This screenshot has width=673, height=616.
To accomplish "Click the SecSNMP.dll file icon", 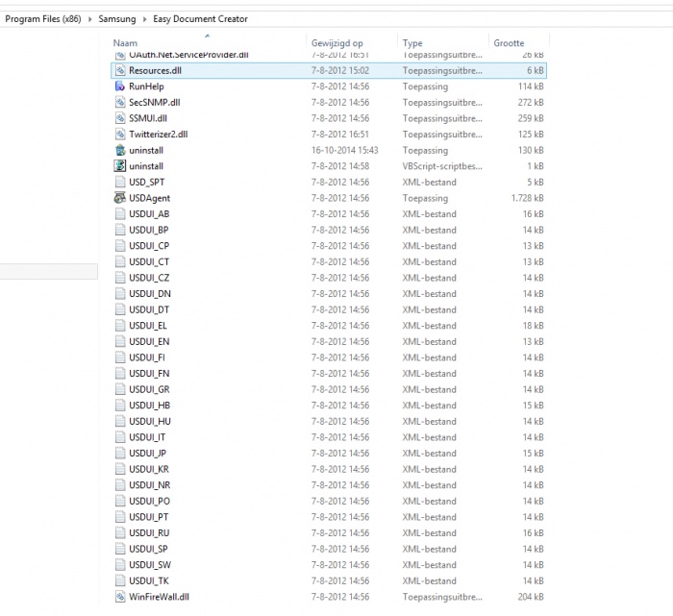I will point(120,102).
